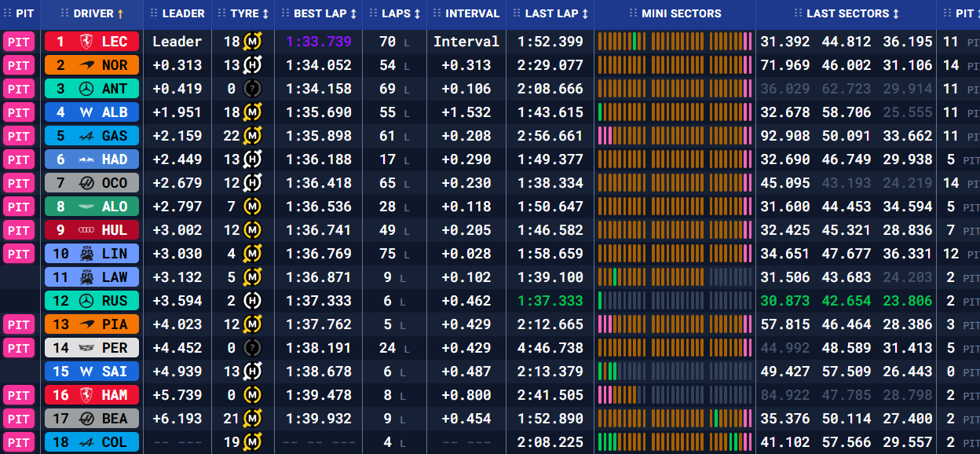Click the drag handle beside the MINI SECTORS header
Viewport: 980px width, 454px height.
(633, 13)
